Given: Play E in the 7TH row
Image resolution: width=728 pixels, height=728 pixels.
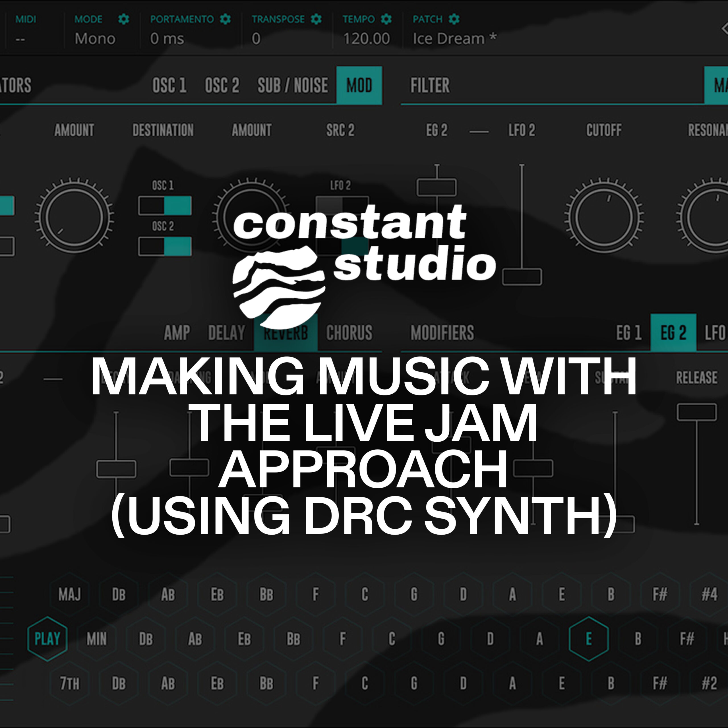Looking at the screenshot, I should point(561,684).
